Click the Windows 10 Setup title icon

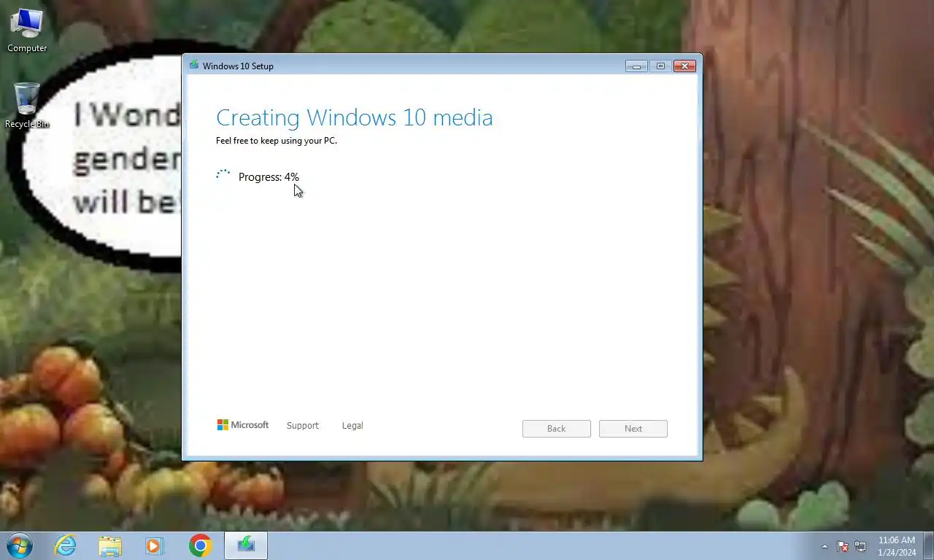click(194, 66)
